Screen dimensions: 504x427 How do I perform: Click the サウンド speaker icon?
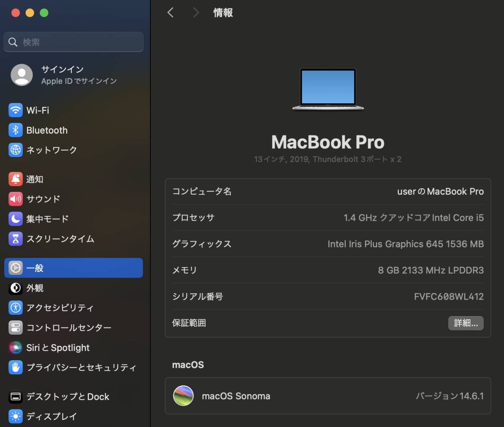[16, 199]
